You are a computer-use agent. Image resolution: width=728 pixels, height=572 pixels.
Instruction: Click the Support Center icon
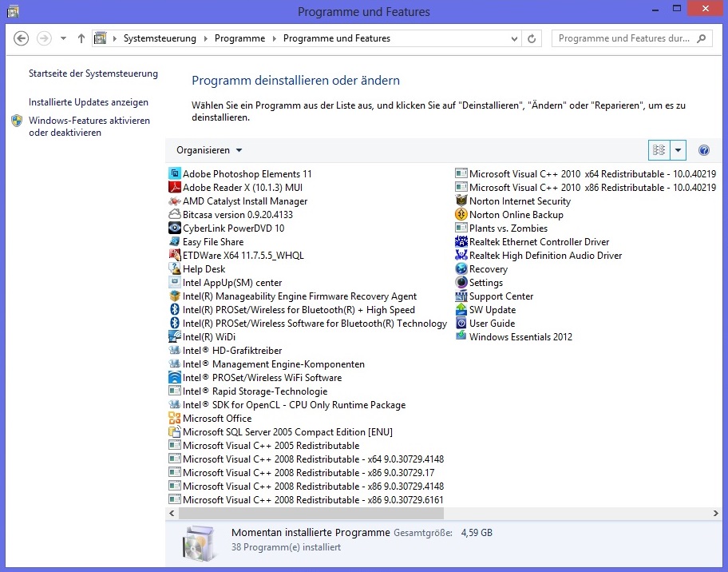tap(461, 296)
